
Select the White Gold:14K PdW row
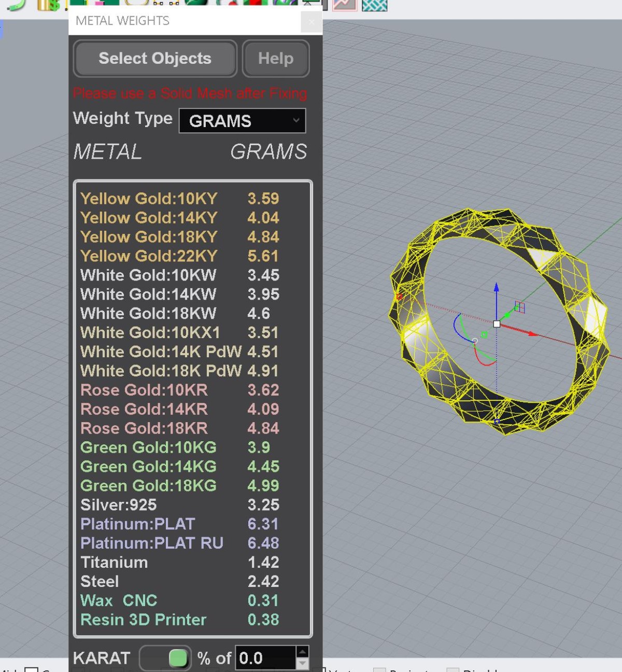(x=180, y=352)
